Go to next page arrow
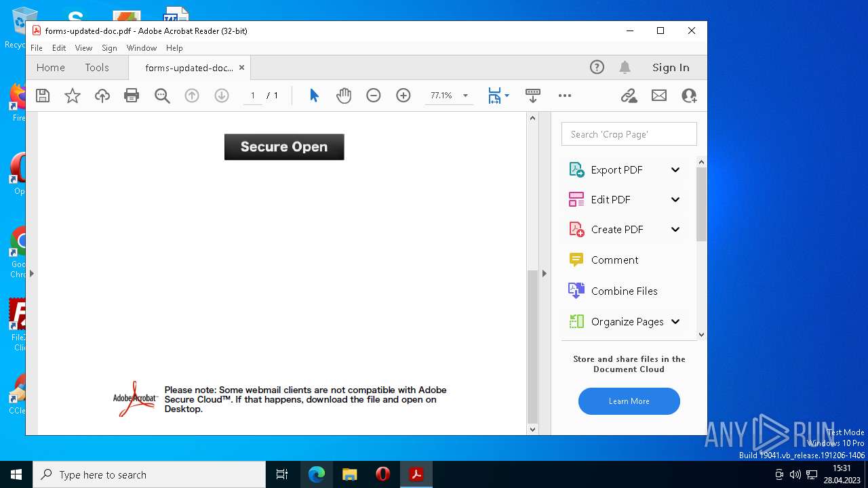Viewport: 868px width, 488px height. click(x=222, y=96)
